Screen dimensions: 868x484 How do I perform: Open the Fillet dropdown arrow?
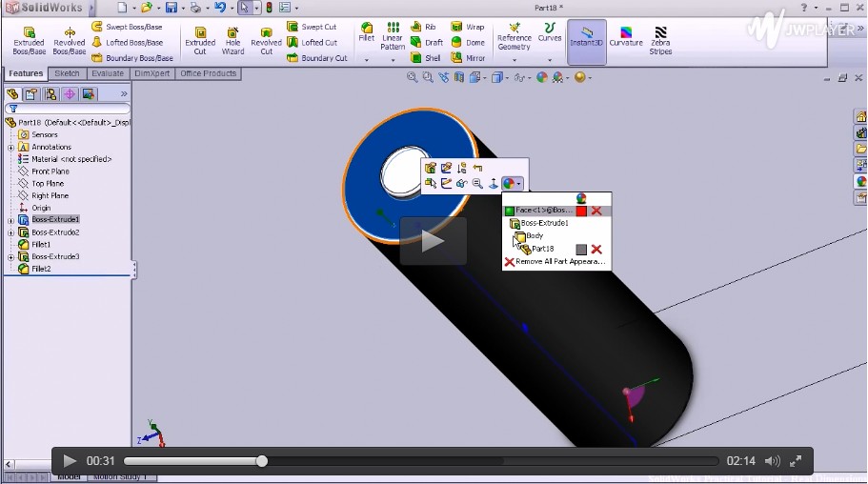click(x=367, y=60)
